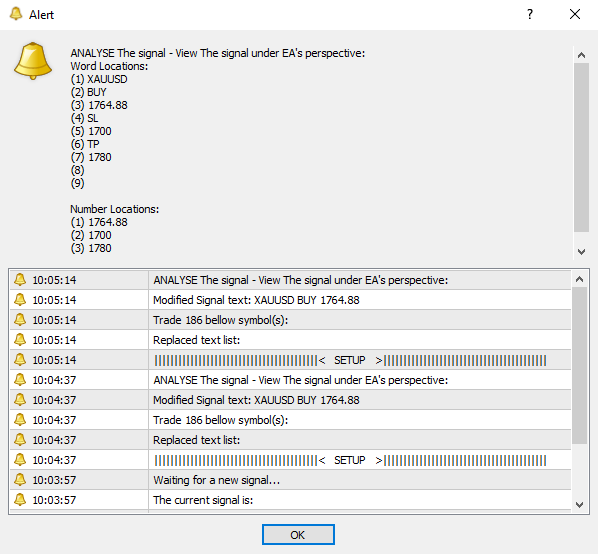Image resolution: width=598 pixels, height=554 pixels.
Task: Click bell icon beside 'The current signal is:'
Action: (20, 499)
